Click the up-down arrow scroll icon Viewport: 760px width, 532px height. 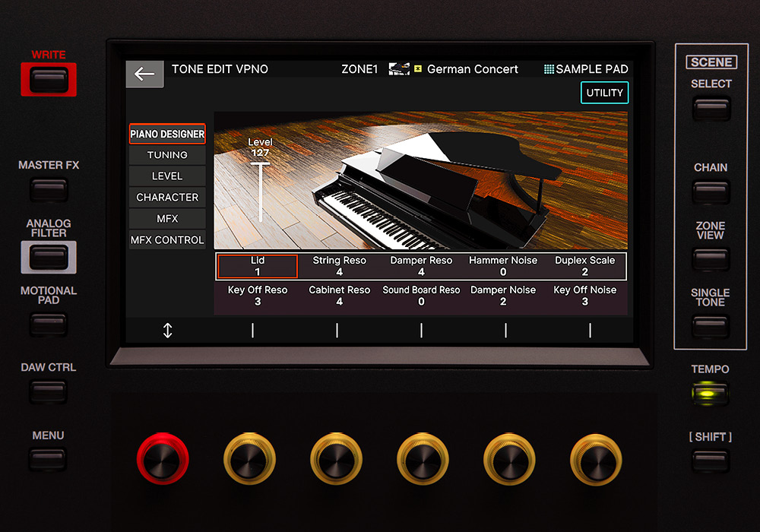pos(168,331)
